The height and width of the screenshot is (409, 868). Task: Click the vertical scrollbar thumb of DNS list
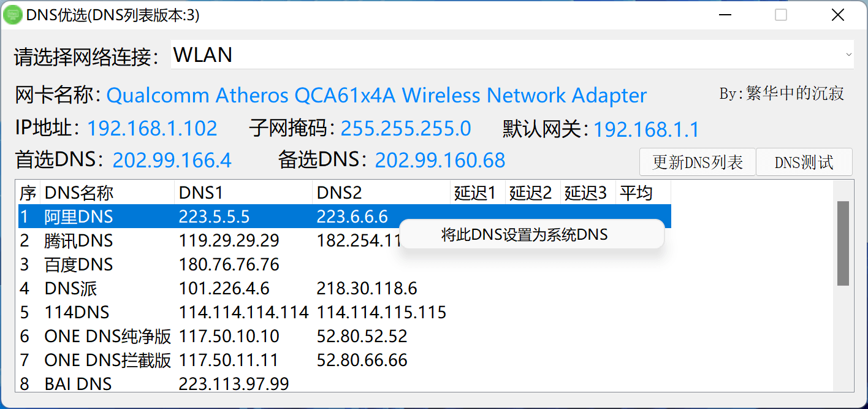(843, 243)
